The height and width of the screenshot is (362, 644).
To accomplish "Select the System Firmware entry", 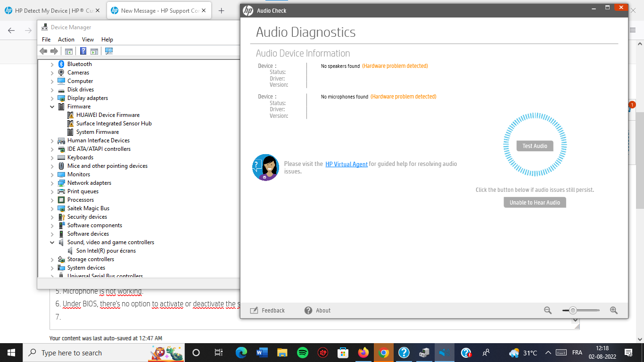I will 98,132.
